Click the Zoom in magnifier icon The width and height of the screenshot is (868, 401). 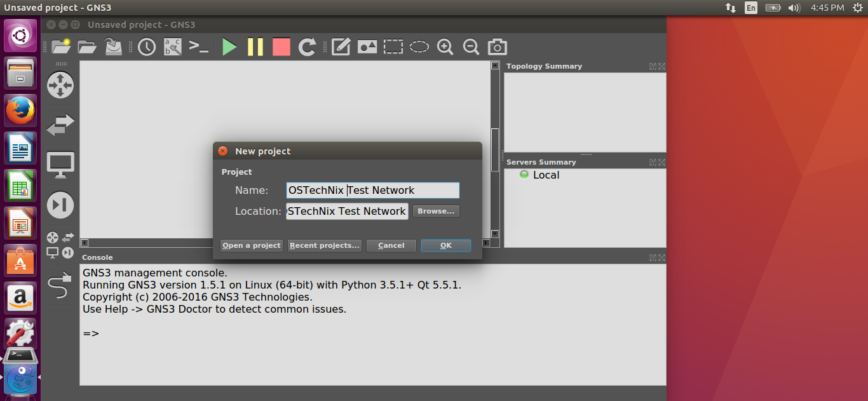[445, 47]
